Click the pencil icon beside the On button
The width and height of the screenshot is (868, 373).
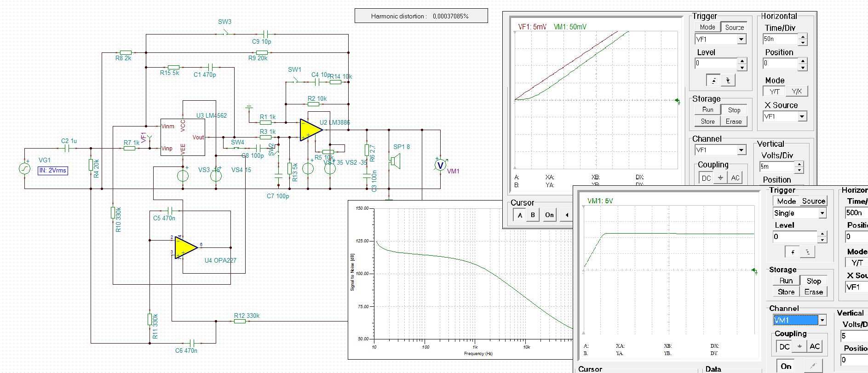(x=813, y=367)
